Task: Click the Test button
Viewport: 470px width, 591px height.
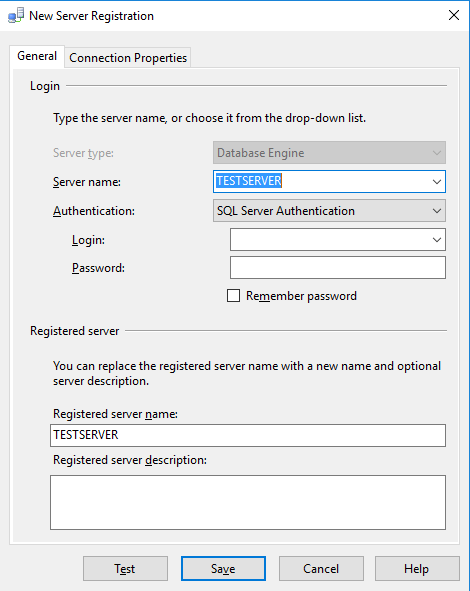Action: pos(125,568)
